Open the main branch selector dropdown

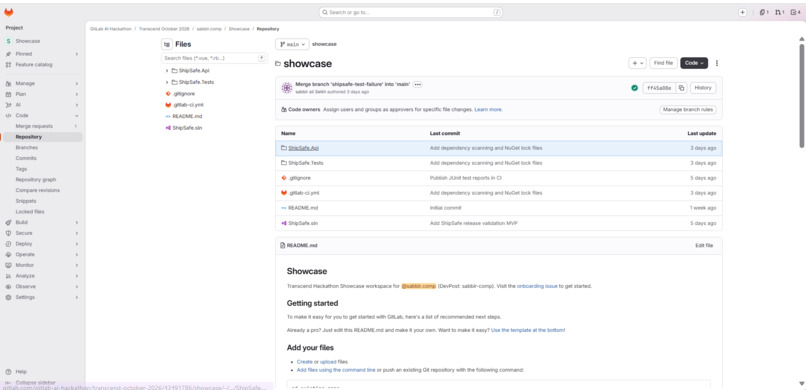pyautogui.click(x=292, y=44)
